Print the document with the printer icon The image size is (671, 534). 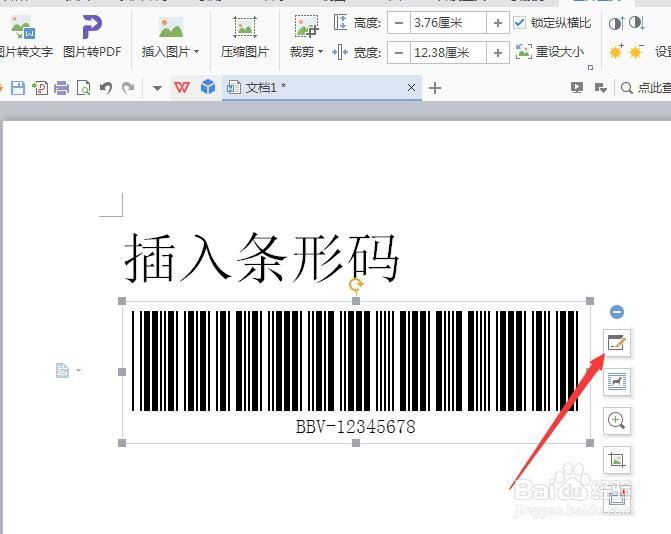click(62, 88)
